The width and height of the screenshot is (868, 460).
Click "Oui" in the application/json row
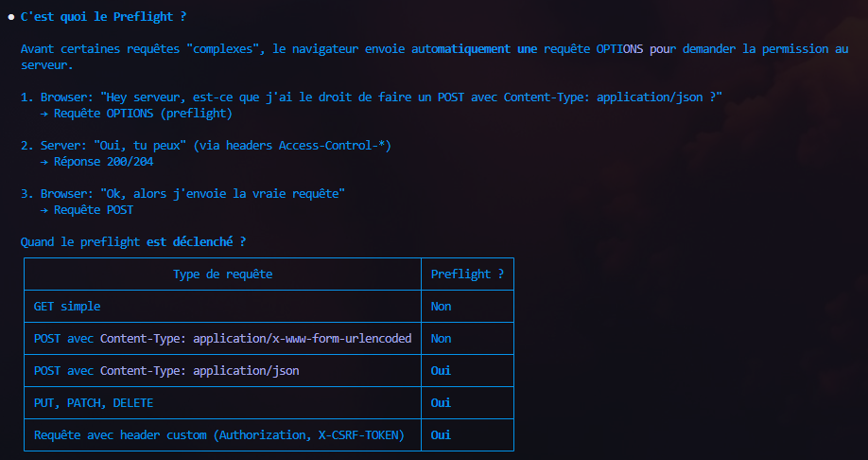[x=441, y=371]
